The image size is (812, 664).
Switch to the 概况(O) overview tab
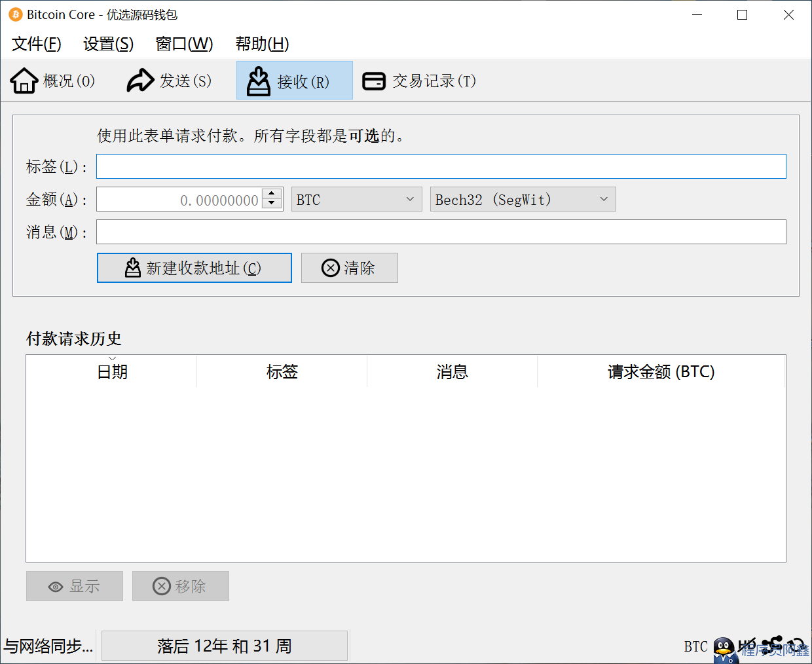pos(53,81)
